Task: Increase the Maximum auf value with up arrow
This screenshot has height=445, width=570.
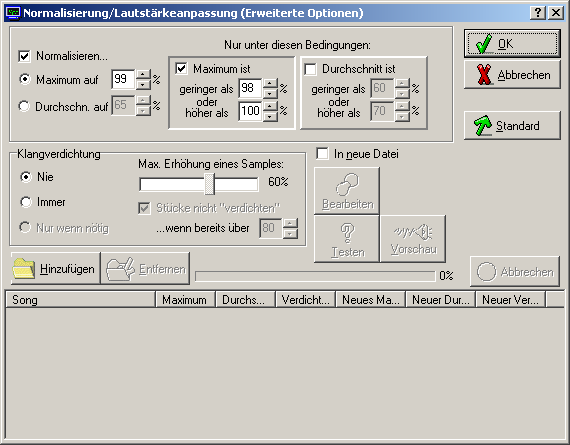Action: 143,75
